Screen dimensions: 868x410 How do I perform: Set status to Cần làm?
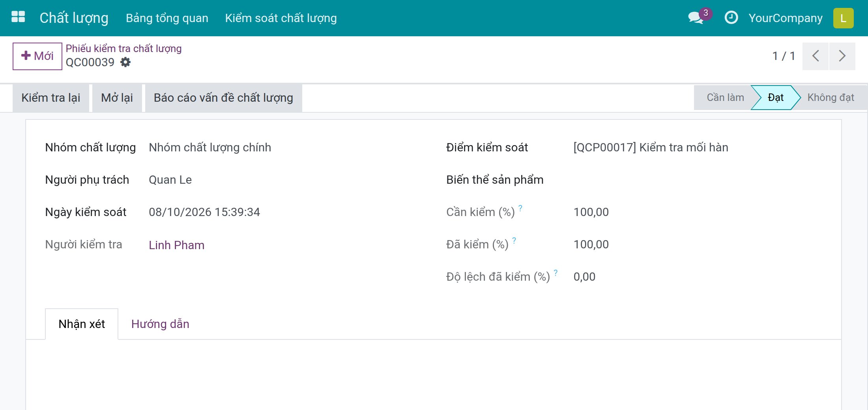pyautogui.click(x=725, y=97)
